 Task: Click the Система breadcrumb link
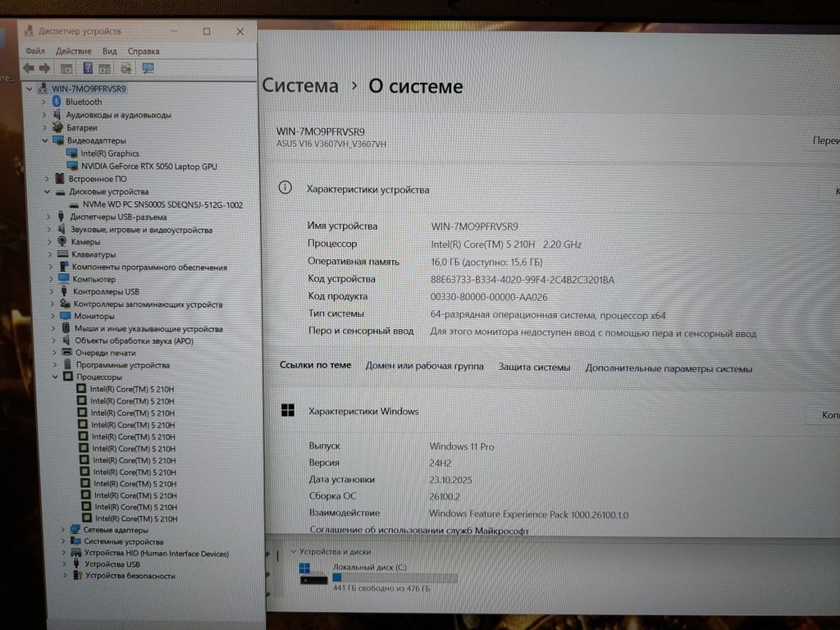coord(300,86)
